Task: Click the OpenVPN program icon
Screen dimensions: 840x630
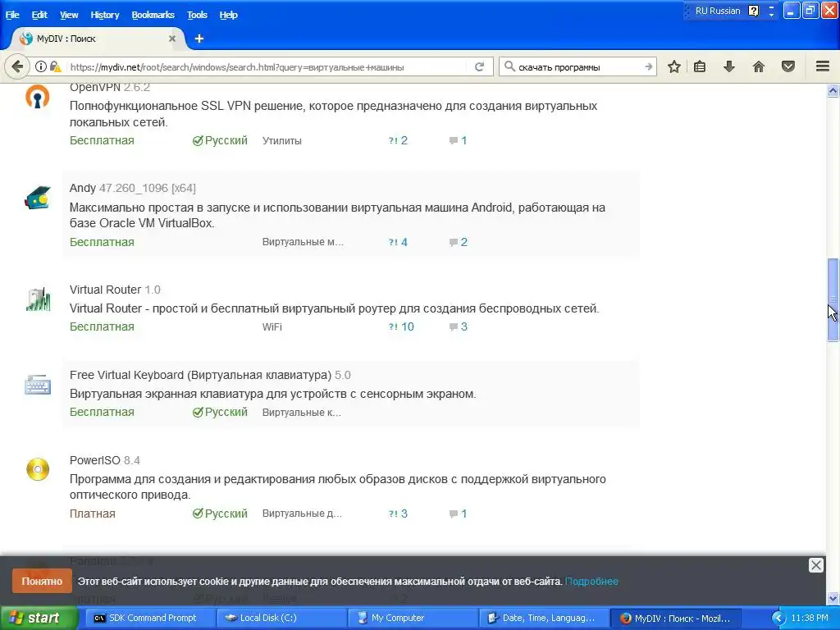Action: [x=38, y=98]
